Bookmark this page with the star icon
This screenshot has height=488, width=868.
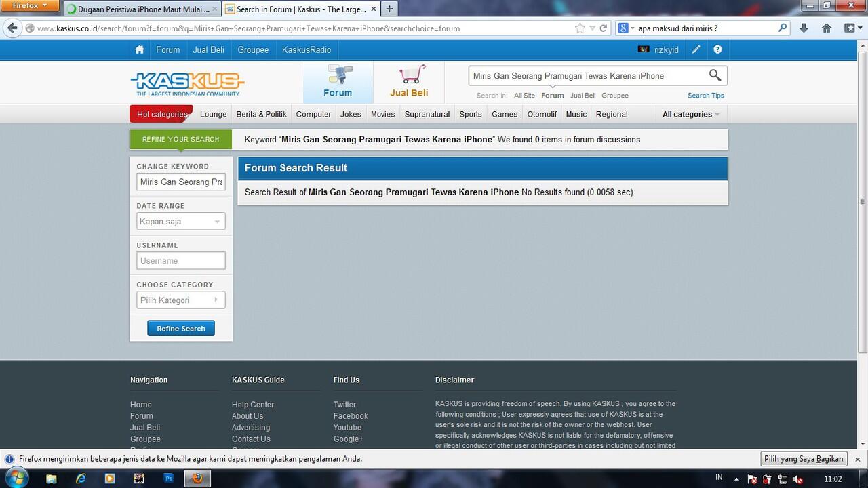(580, 28)
